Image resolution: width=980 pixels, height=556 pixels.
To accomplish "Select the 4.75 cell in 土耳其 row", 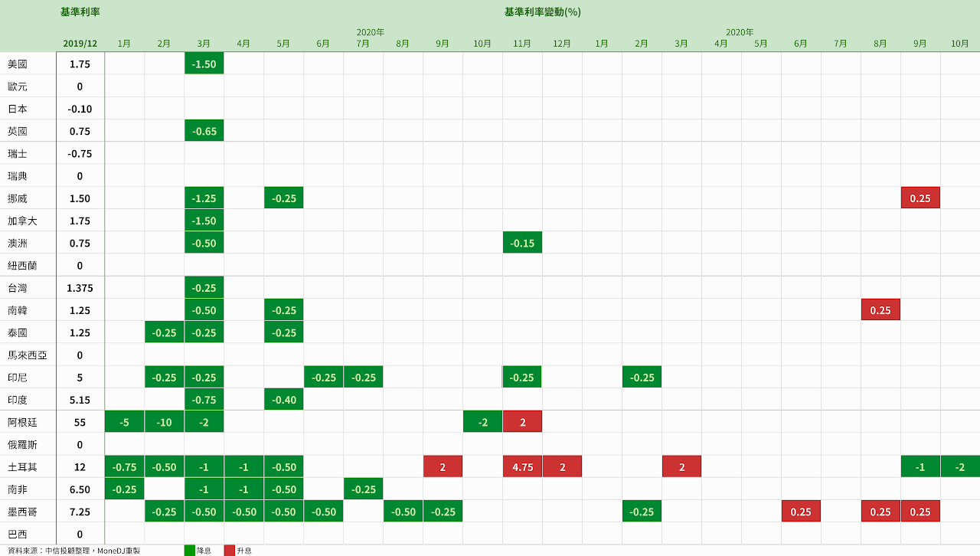I will pyautogui.click(x=522, y=467).
